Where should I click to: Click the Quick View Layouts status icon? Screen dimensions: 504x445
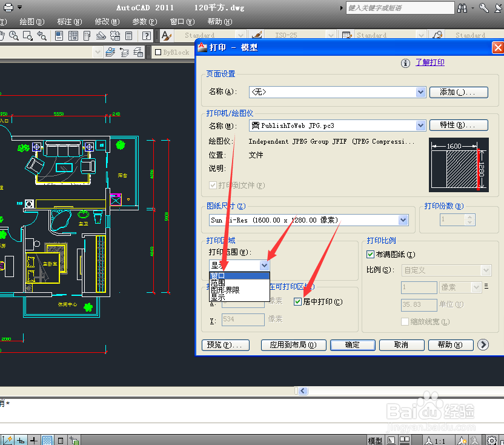tap(391, 440)
